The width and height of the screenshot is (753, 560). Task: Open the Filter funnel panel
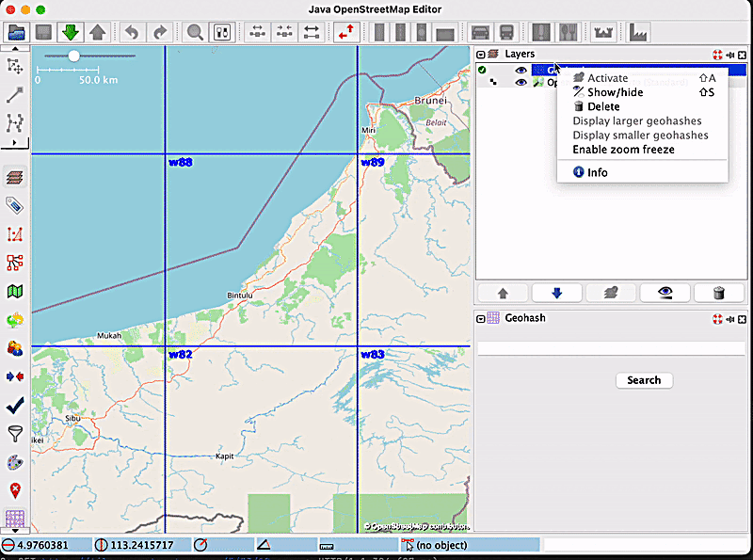pyautogui.click(x=15, y=434)
